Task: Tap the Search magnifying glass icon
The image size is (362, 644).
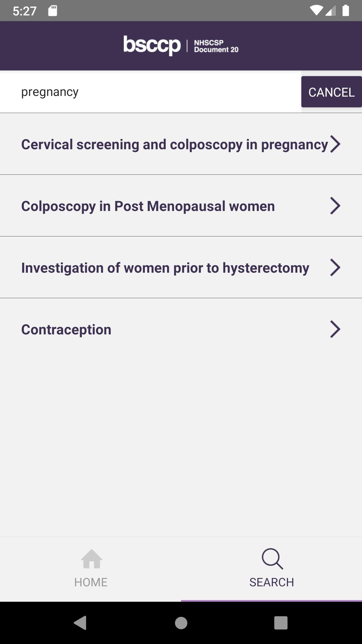Action: (272, 559)
